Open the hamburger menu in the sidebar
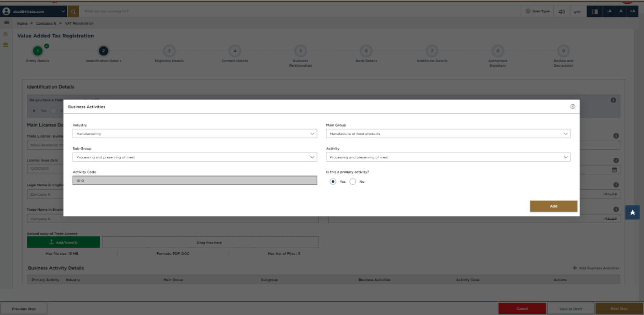The height and width of the screenshot is (315, 644). tap(6, 22)
